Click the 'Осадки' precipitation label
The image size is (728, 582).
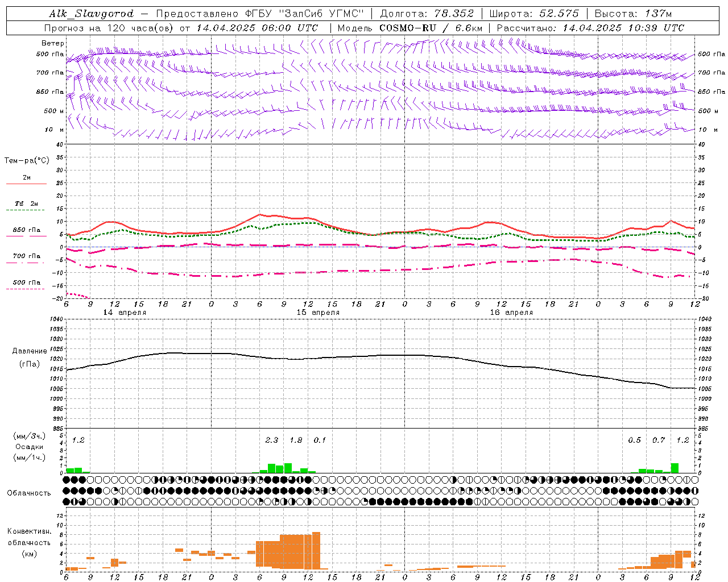tap(30, 447)
